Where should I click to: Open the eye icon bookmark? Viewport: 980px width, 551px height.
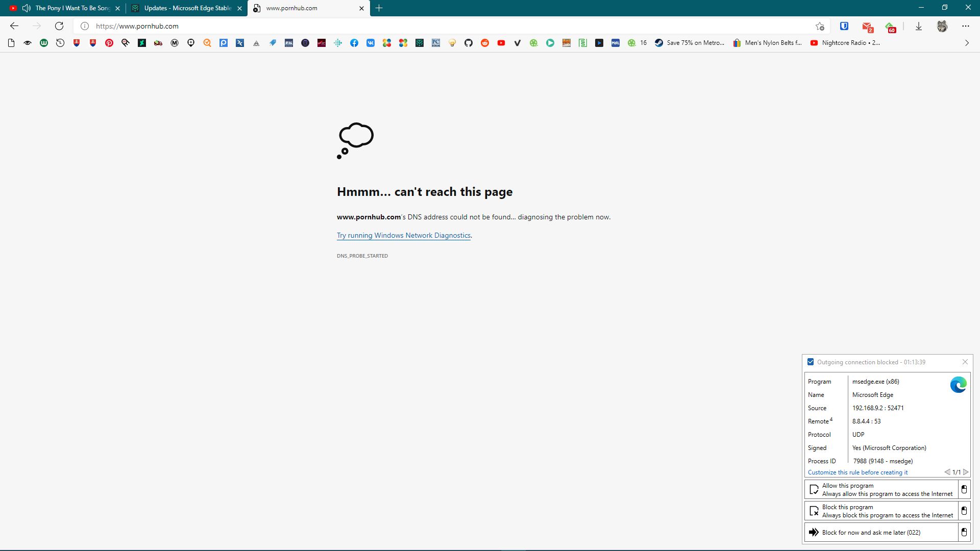coord(28,43)
